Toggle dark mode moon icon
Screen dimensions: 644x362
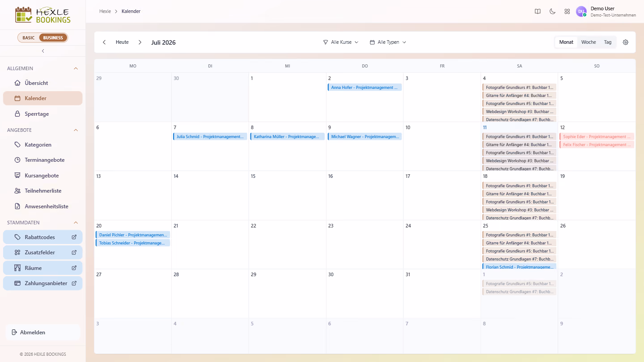[x=552, y=12]
